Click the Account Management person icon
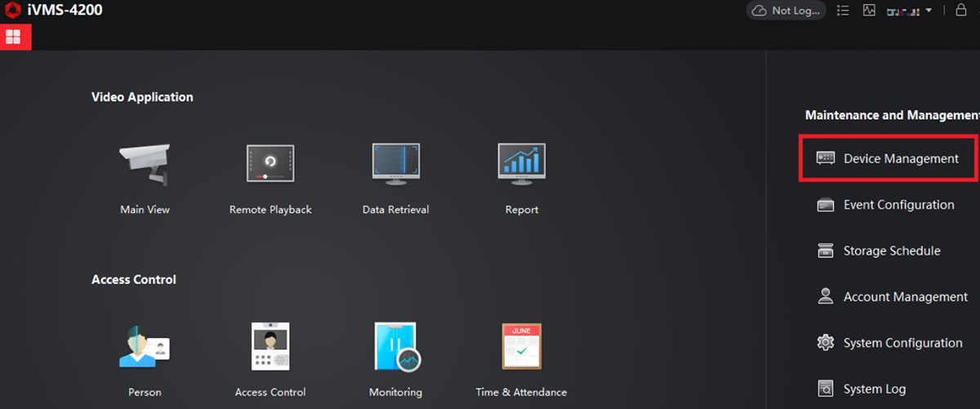This screenshot has height=409, width=980. tap(826, 296)
